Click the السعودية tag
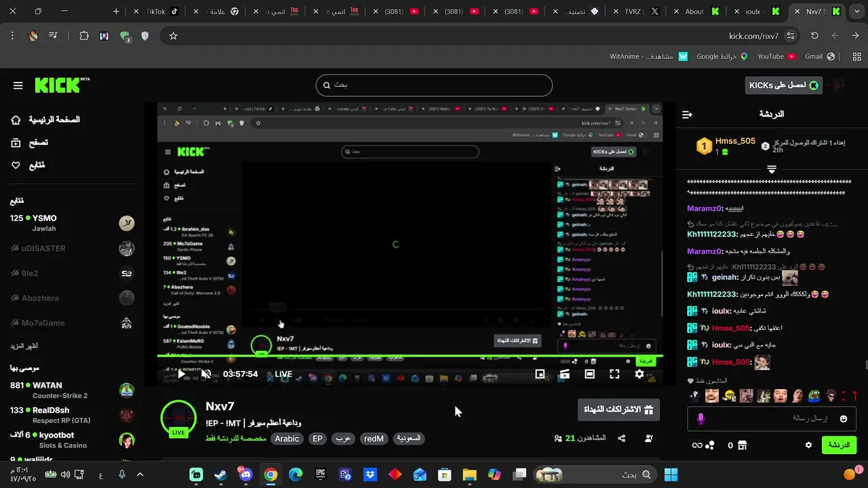 408,439
